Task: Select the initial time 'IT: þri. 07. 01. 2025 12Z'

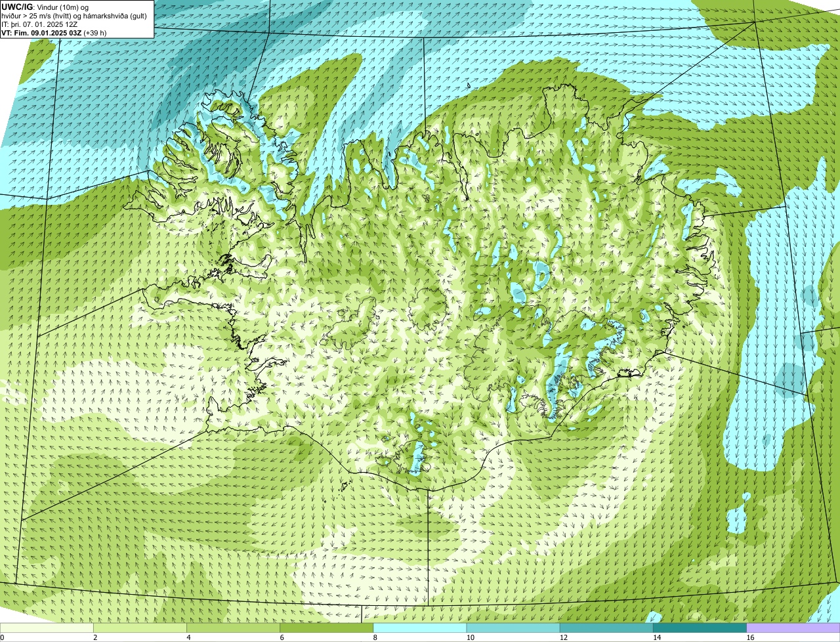Action: (x=40, y=24)
